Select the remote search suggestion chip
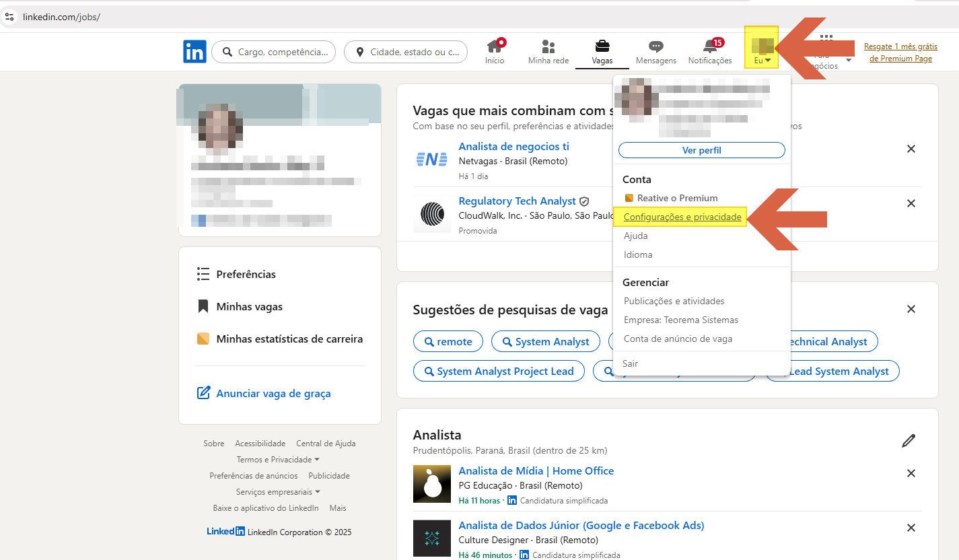The height and width of the screenshot is (560, 959). 448,342
